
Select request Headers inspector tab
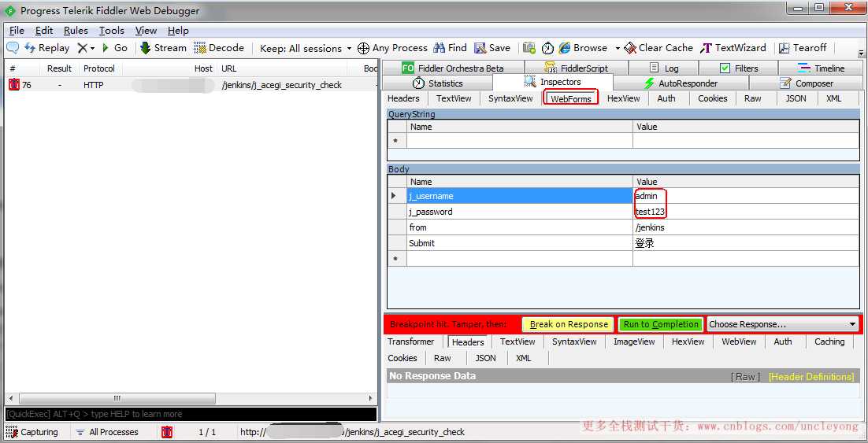click(x=403, y=98)
